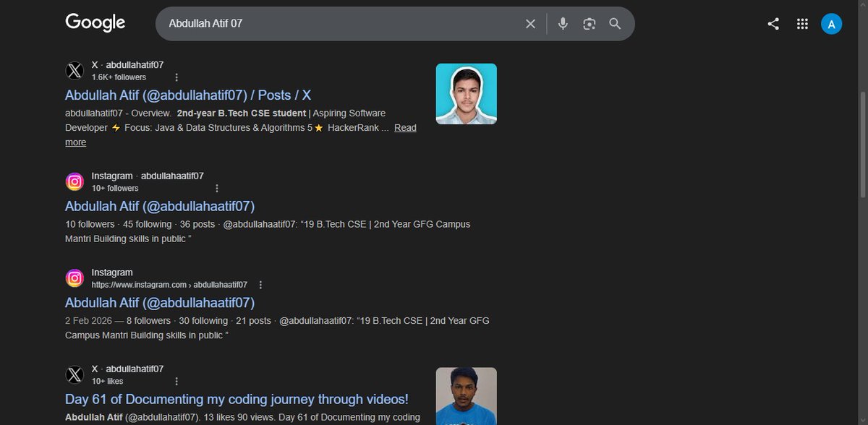Click Instagram favicon of 10+ followers result
The image size is (868, 425).
(x=75, y=182)
